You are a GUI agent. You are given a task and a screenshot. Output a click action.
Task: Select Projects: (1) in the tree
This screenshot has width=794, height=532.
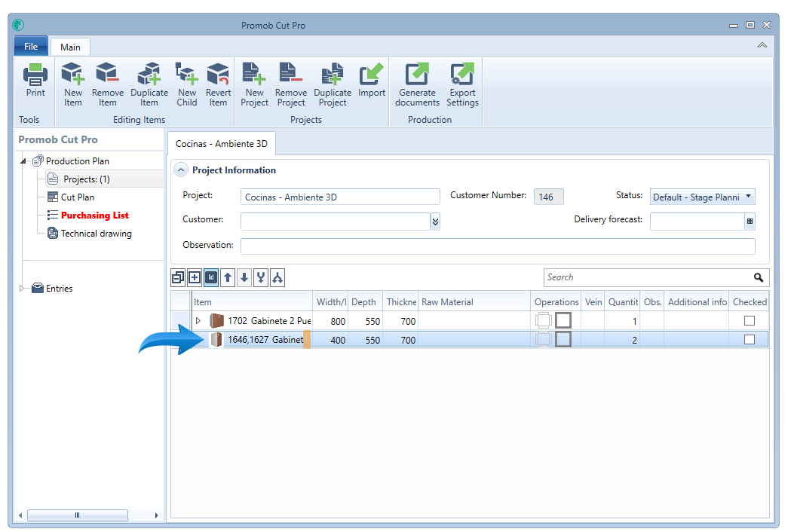point(87,179)
